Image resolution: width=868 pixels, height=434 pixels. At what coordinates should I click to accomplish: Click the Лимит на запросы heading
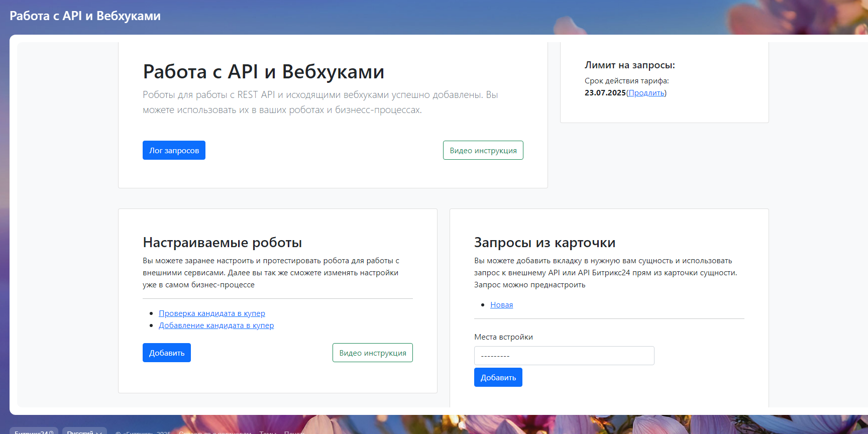pyautogui.click(x=629, y=65)
